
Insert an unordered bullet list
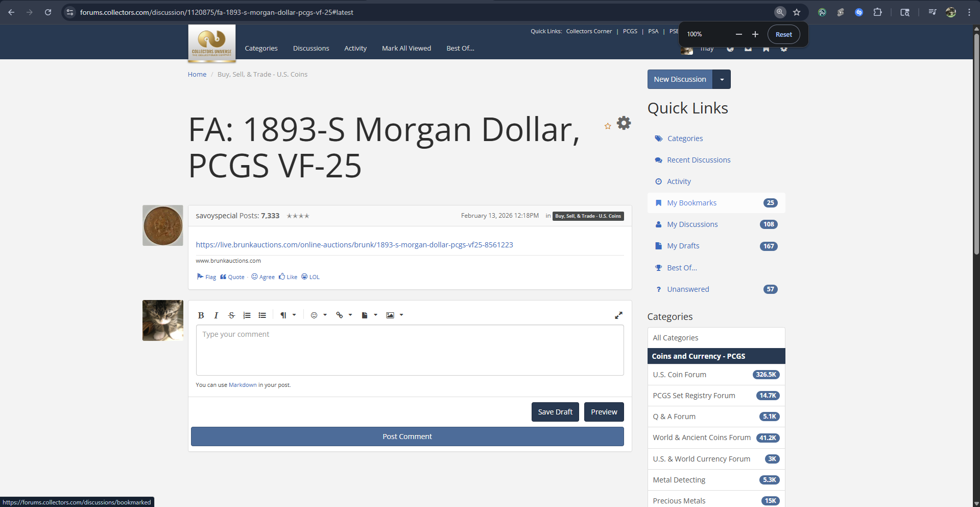[x=262, y=315]
